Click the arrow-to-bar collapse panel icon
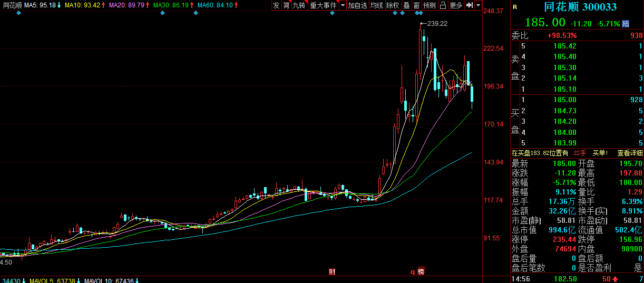 click(x=469, y=5)
